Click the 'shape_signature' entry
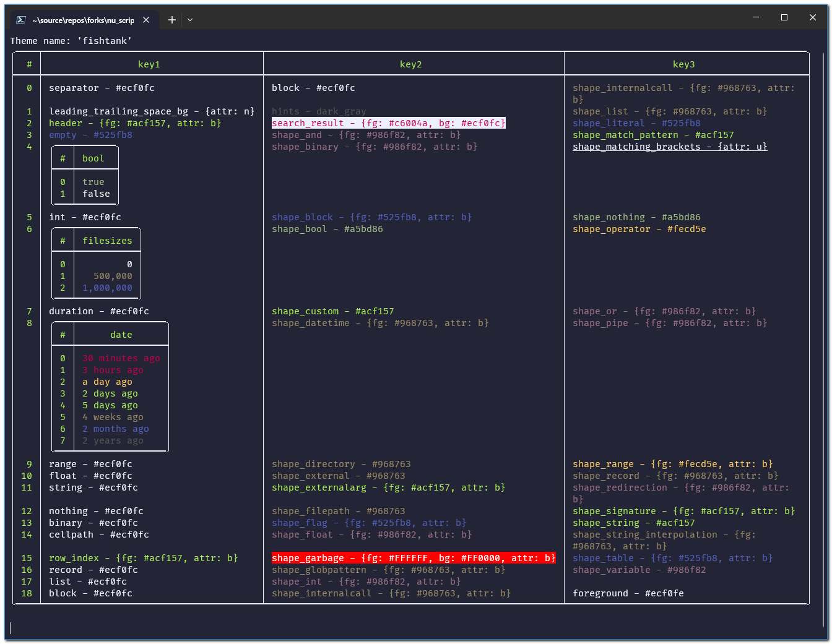The width and height of the screenshot is (832, 644). pos(684,511)
